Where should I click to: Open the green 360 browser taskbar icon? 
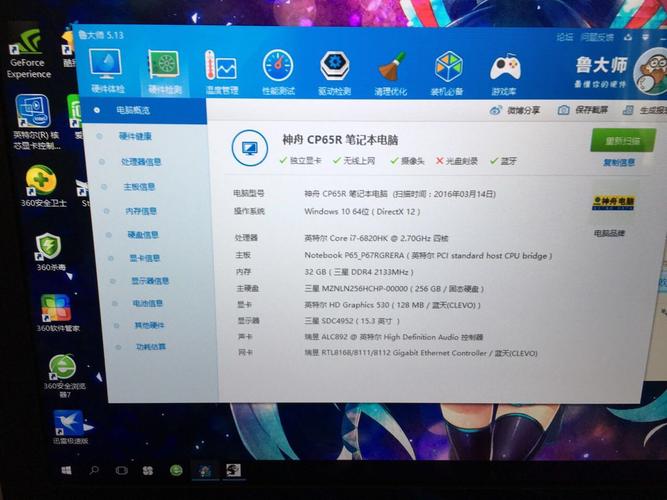[176, 470]
